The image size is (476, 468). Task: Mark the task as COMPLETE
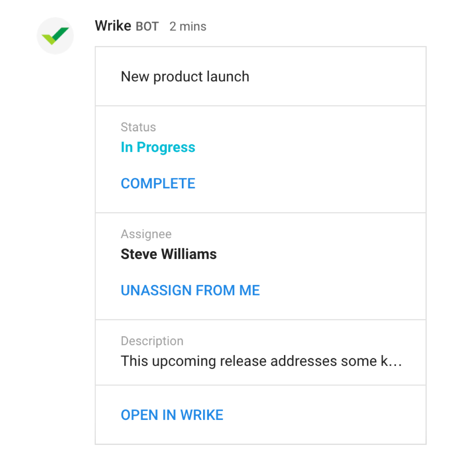pyautogui.click(x=158, y=184)
